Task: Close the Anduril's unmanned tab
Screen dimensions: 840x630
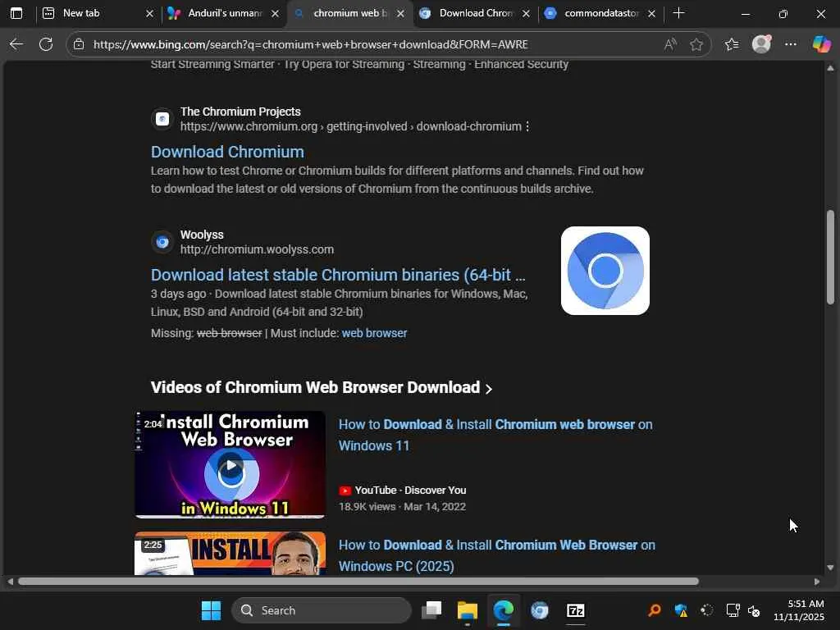Action: 275,14
